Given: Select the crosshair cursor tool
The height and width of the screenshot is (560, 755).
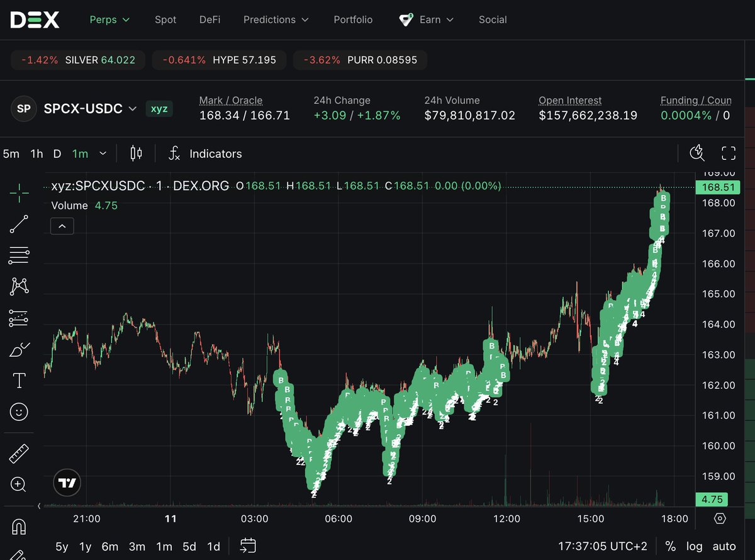Looking at the screenshot, I should click(x=19, y=193).
